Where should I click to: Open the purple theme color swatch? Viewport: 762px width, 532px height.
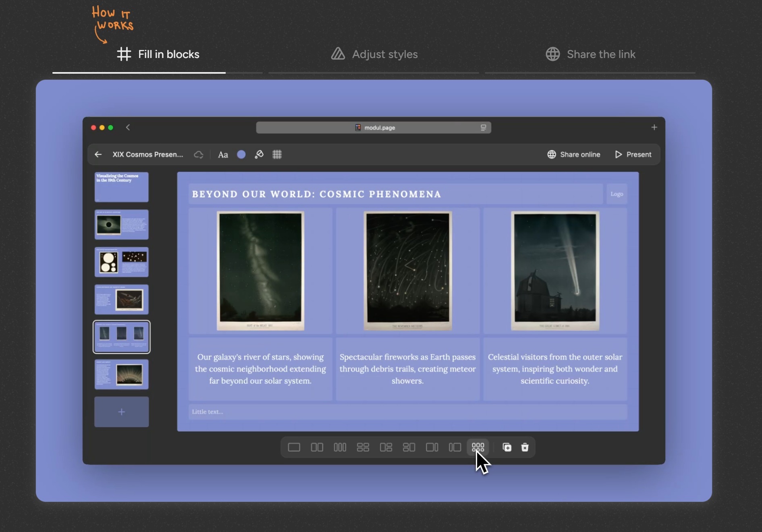(x=241, y=154)
